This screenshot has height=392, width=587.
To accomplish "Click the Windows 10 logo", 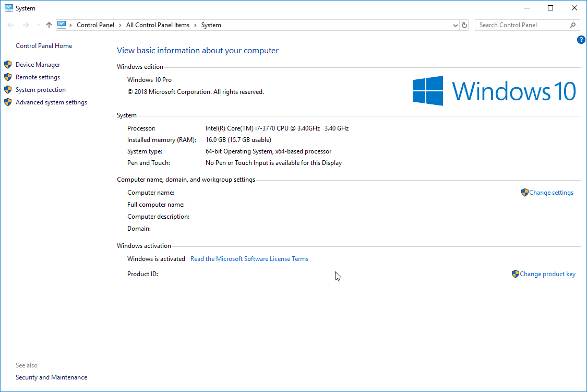I will coord(494,91).
